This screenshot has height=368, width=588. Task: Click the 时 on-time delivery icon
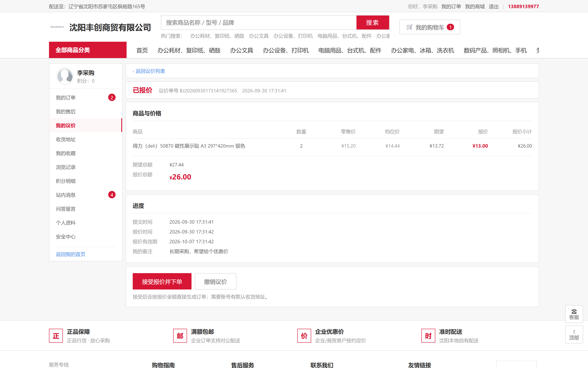428,336
